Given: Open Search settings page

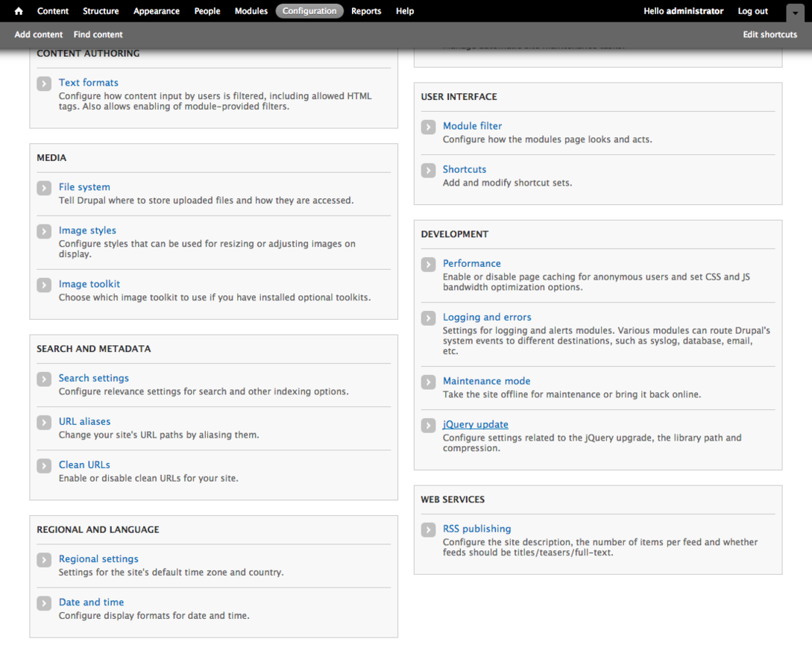Looking at the screenshot, I should click(94, 378).
